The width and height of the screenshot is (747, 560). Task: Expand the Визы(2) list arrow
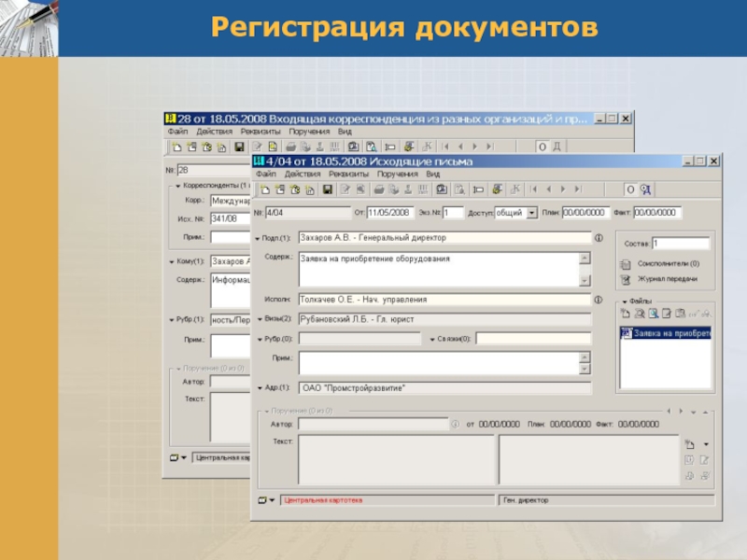coord(261,319)
